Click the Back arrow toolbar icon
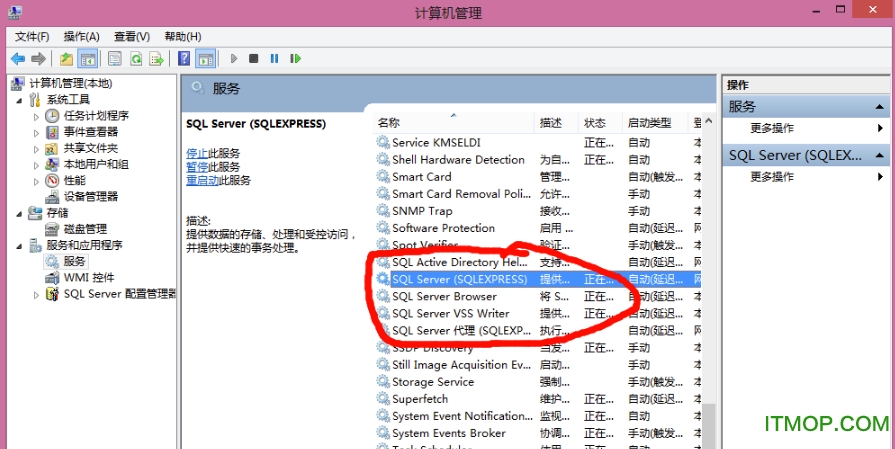 18,58
